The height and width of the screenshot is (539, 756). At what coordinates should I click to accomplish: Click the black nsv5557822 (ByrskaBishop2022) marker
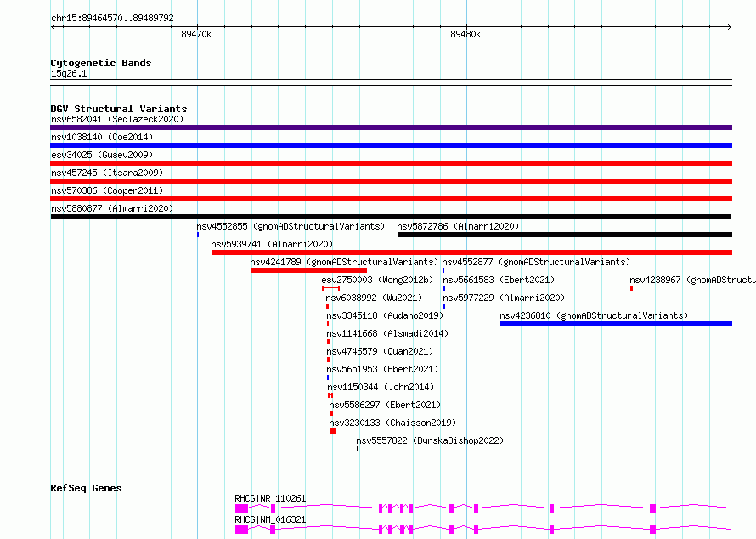click(x=358, y=449)
